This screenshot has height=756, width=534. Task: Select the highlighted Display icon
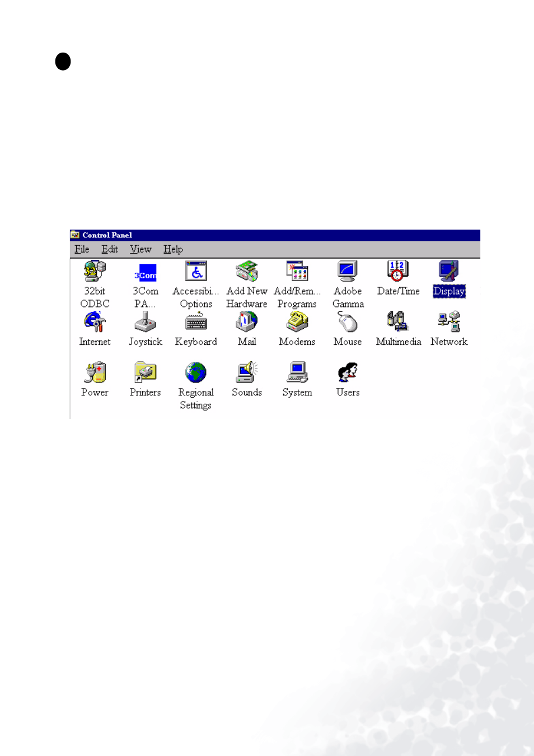pos(449,271)
